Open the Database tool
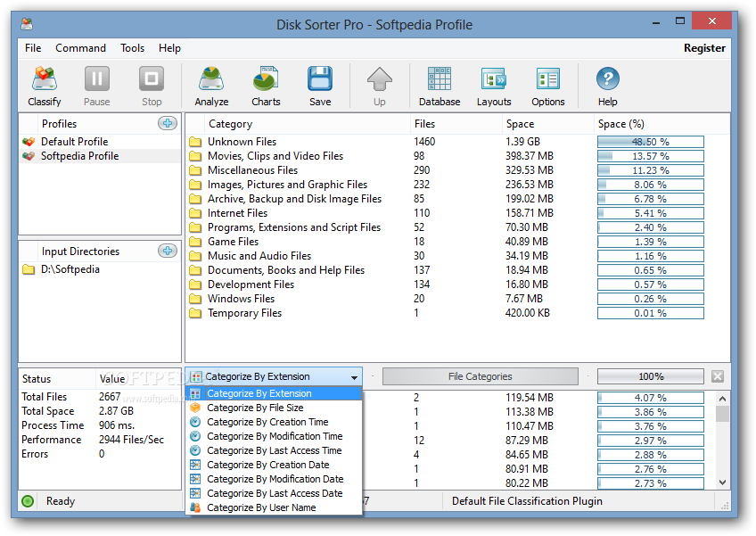 440,87
